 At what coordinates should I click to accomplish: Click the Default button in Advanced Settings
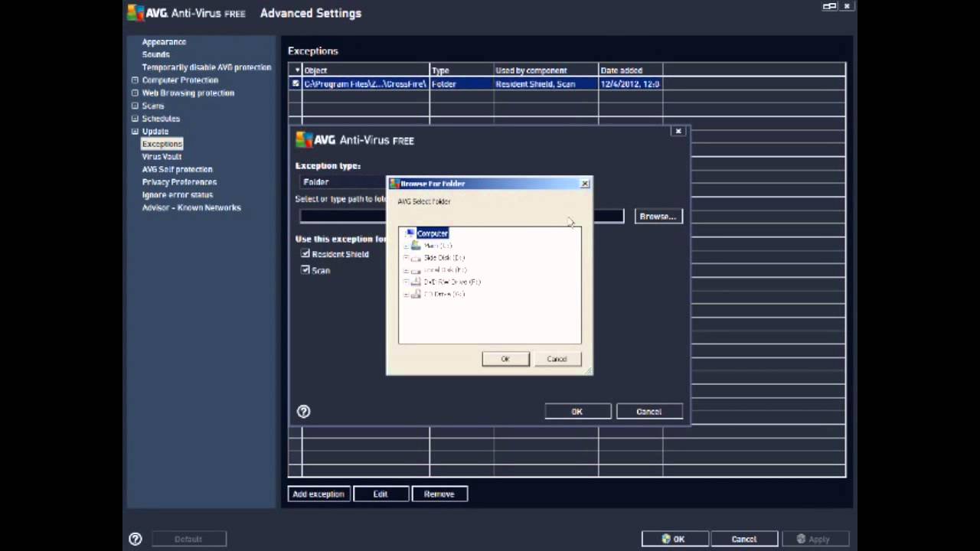tap(188, 539)
